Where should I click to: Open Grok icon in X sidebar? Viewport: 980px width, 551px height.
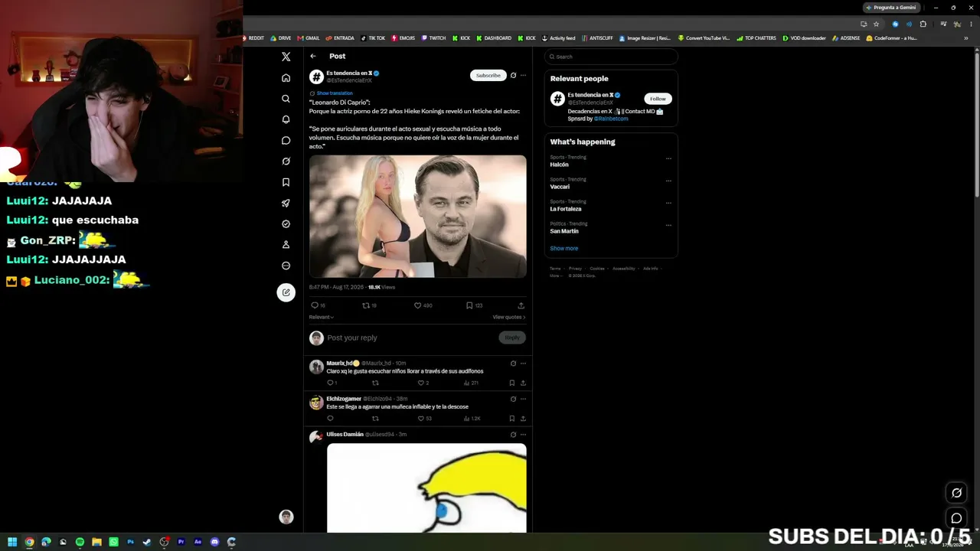(286, 161)
